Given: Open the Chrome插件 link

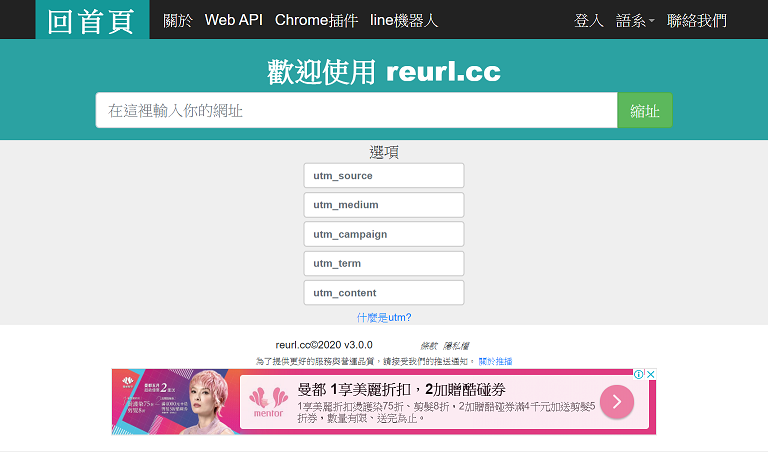Looking at the screenshot, I should point(316,20).
